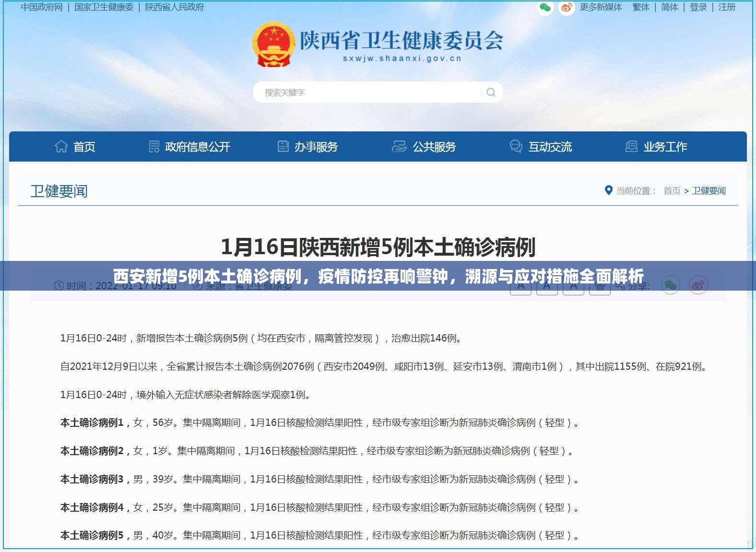
Task: Open 首页 in the navigation bar
Action: (x=75, y=147)
